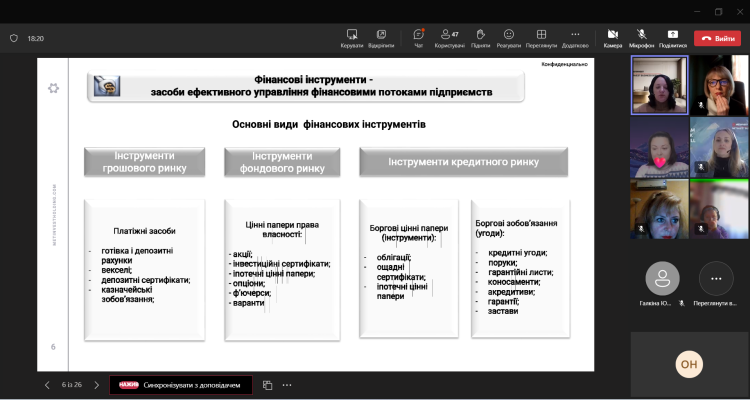Pop out the presentation with Відкріпити

[x=380, y=36]
